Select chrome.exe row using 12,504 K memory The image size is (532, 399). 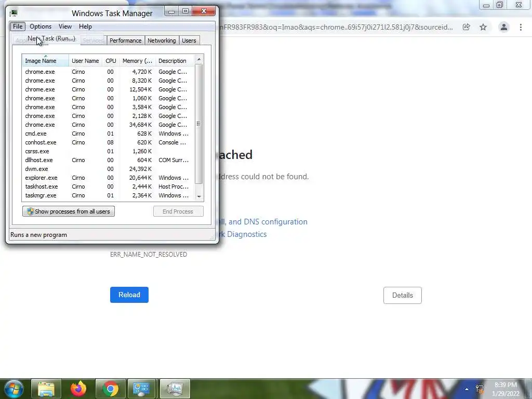(108, 89)
